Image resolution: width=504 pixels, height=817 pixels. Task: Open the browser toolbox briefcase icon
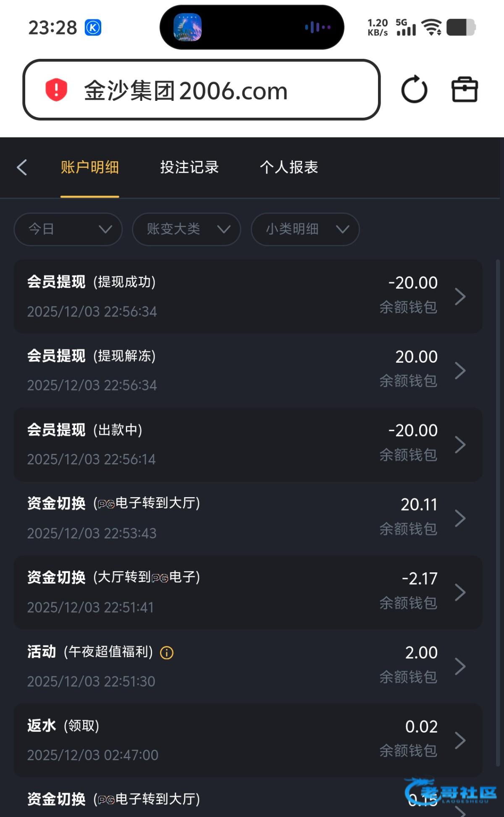(x=465, y=90)
